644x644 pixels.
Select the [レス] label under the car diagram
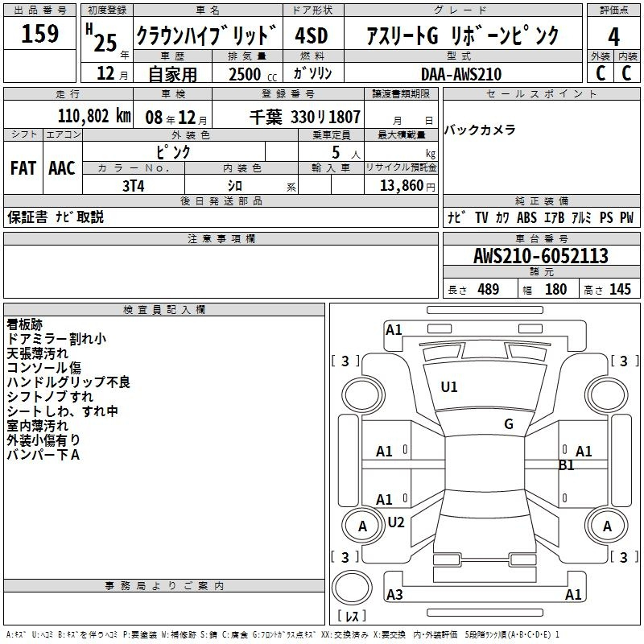tap(352, 617)
